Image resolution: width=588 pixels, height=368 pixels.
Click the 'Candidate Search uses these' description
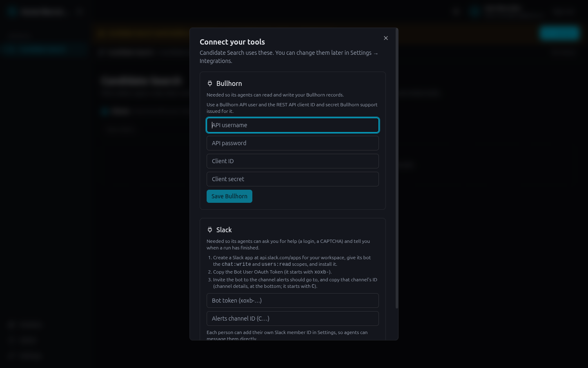pos(289,57)
